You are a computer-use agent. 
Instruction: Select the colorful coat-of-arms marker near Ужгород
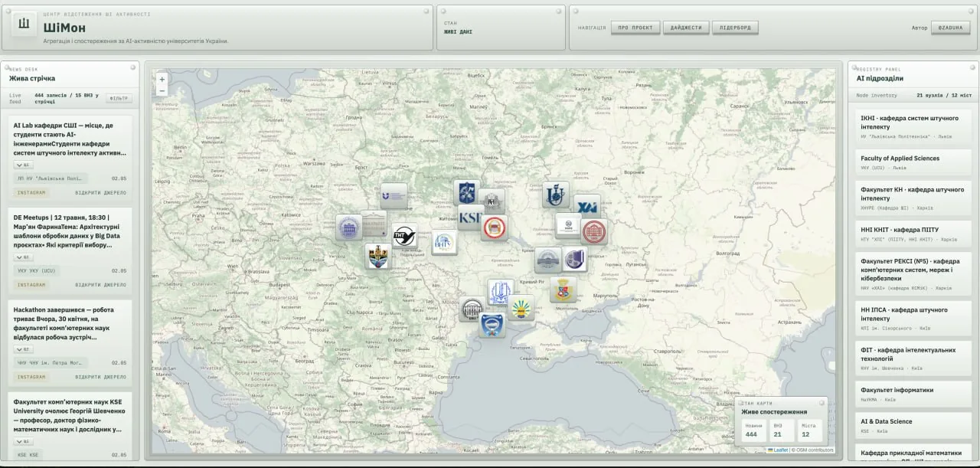[377, 256]
